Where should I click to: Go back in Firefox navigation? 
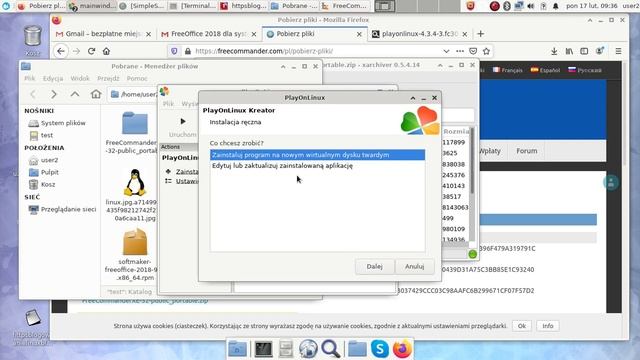point(61,51)
